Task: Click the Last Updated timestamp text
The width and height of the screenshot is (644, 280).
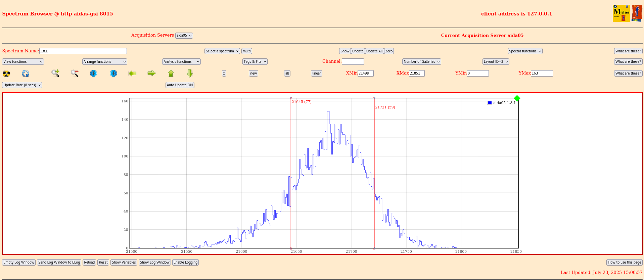Action: pos(601,272)
